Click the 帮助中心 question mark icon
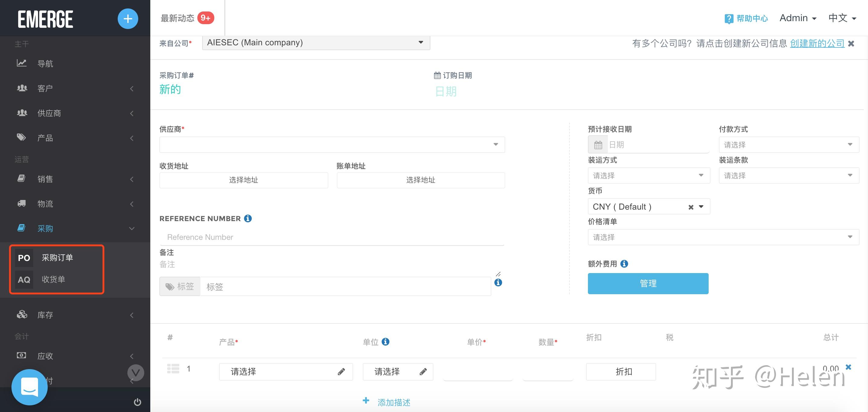Screen dimensions: 868x412 729,18
